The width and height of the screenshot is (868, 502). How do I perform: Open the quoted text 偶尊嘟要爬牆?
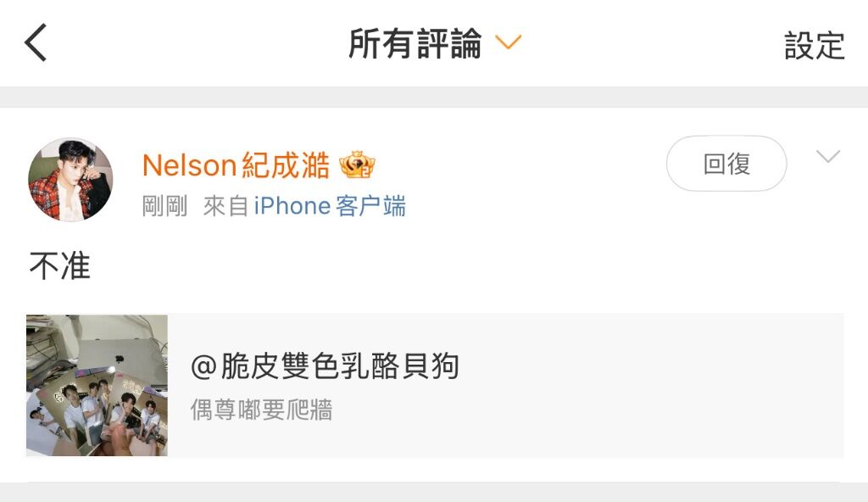click(261, 410)
